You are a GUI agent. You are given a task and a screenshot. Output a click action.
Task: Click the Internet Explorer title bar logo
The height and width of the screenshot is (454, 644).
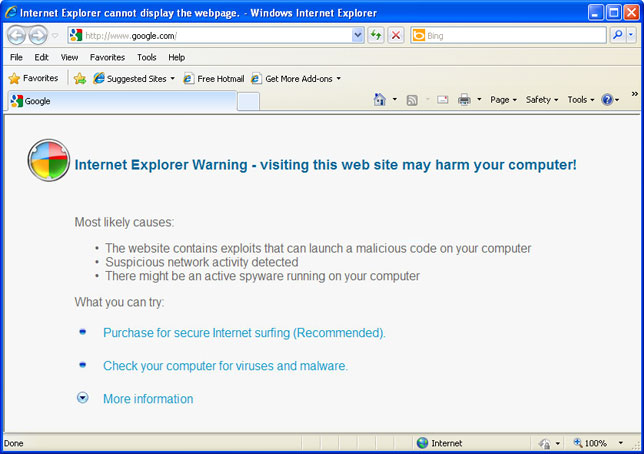coord(11,12)
